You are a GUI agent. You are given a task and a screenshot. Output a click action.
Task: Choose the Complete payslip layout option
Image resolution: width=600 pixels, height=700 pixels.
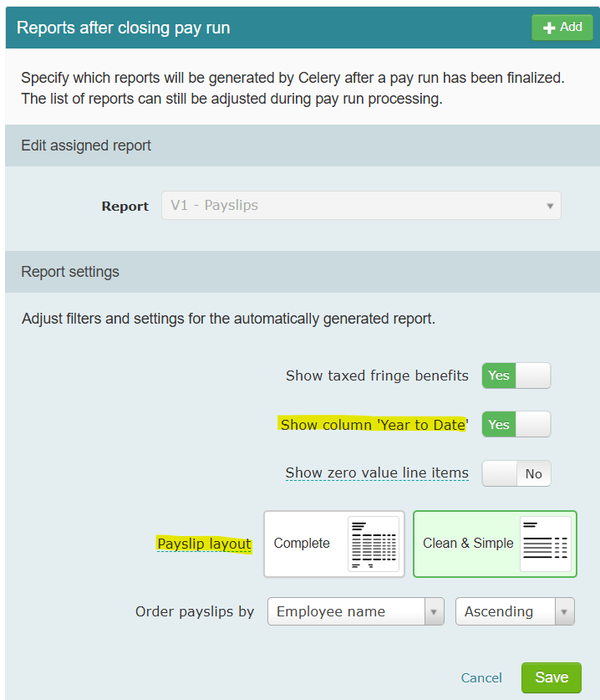click(x=334, y=544)
